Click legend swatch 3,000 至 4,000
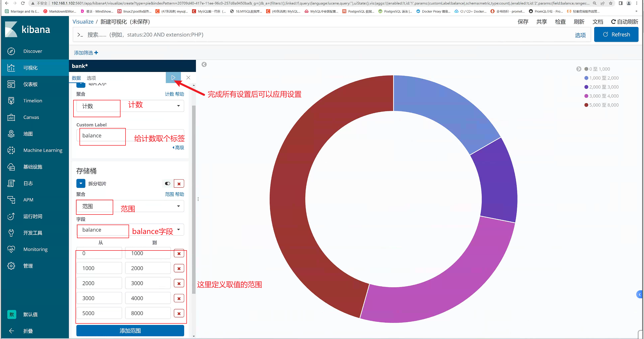 [586, 96]
